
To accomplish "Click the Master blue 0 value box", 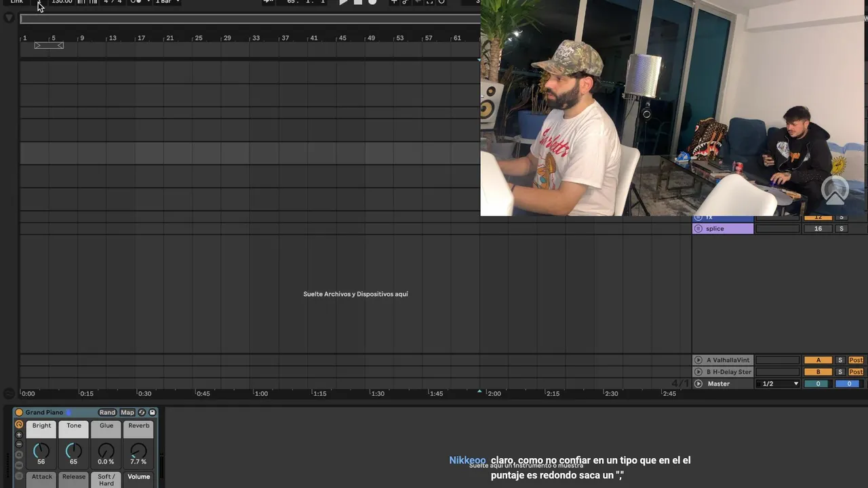I will [x=848, y=384].
